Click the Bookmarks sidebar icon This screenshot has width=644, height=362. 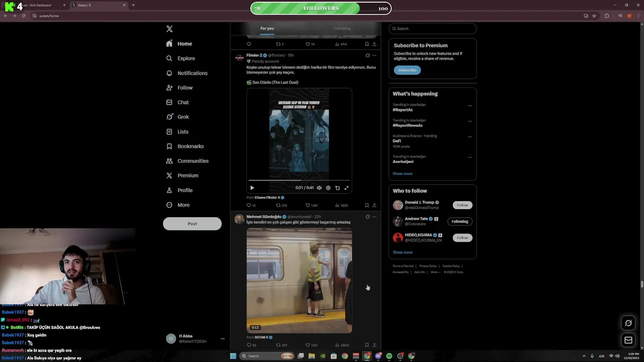[x=169, y=146]
